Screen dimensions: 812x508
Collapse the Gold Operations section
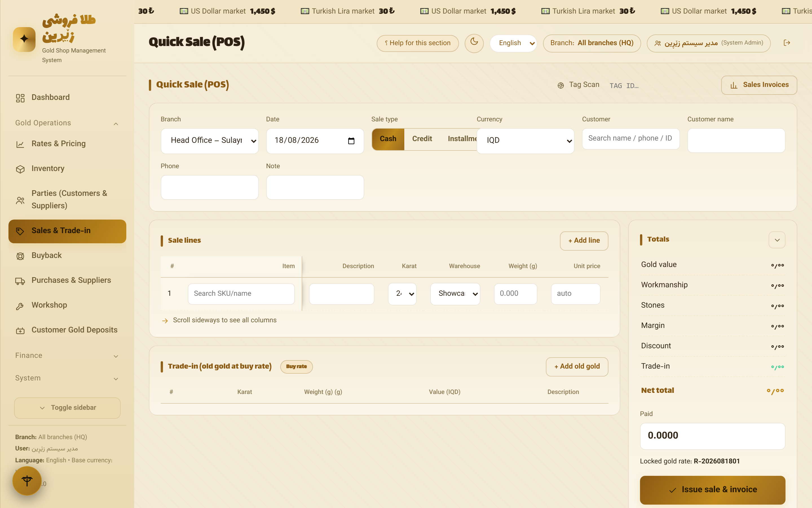click(x=67, y=123)
